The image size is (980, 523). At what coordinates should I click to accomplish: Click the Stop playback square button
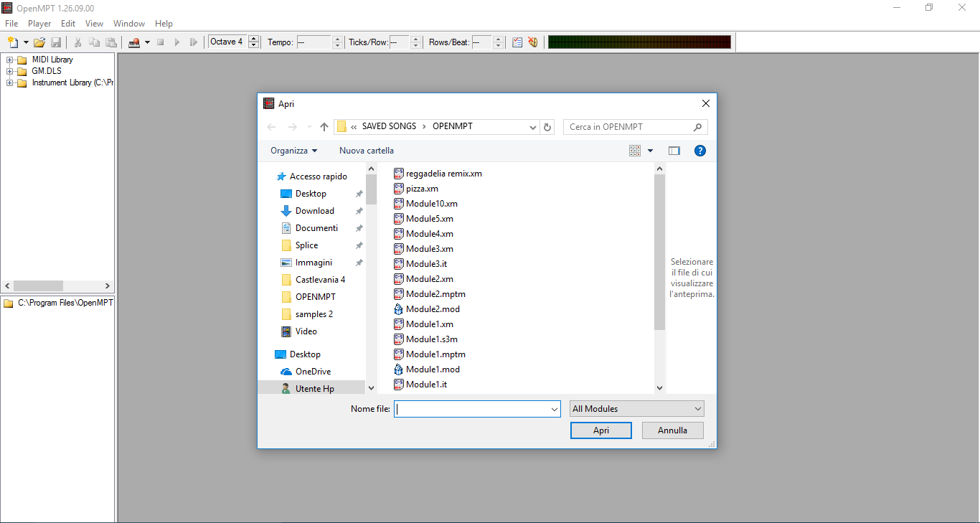(x=161, y=42)
